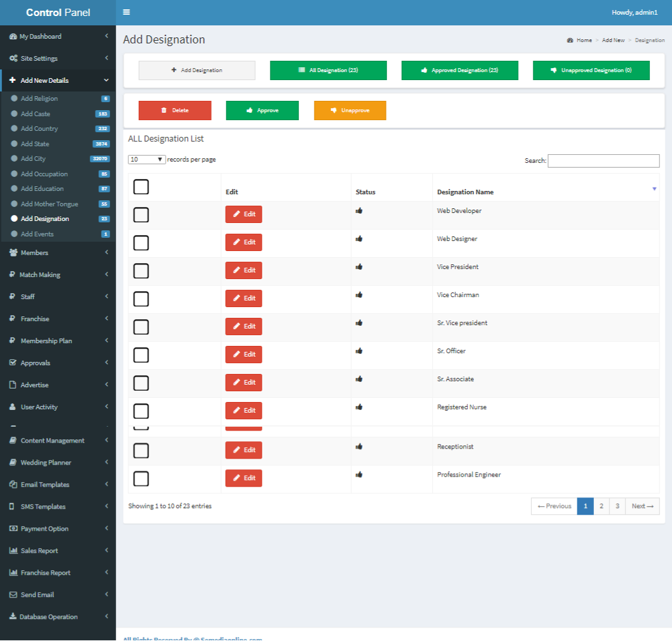Check the Vice President row checkbox
The height and width of the screenshot is (641, 672).
pos(141,271)
